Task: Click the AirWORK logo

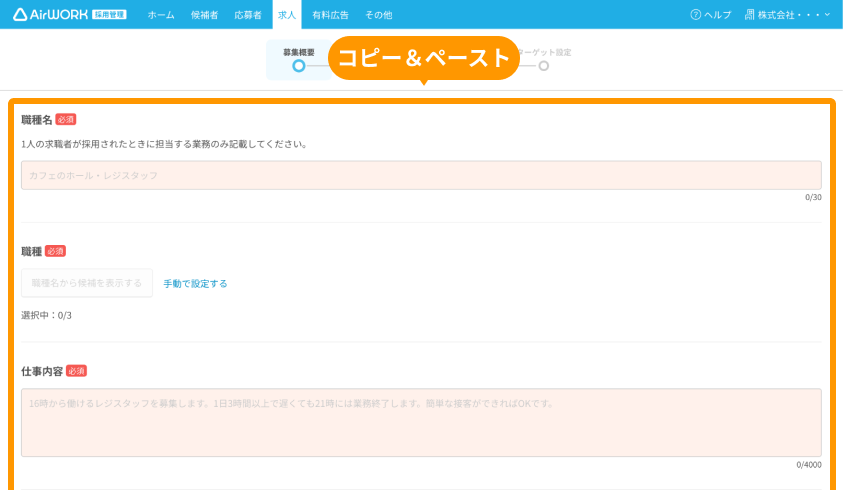Action: [x=50, y=15]
